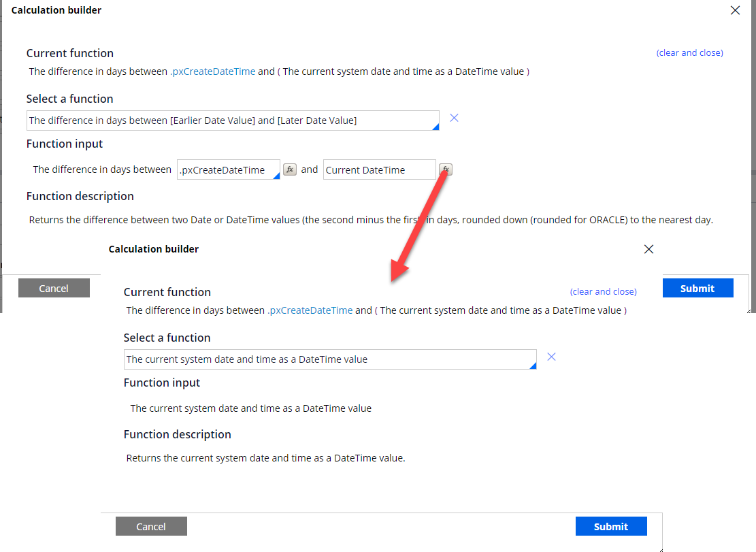
Task: Close the outer Calculation builder dialog
Action: 734,10
